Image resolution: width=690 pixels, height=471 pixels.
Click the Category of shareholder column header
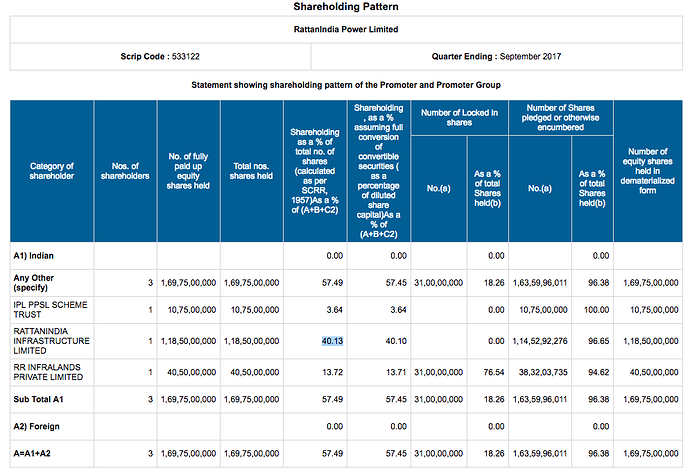(x=51, y=171)
